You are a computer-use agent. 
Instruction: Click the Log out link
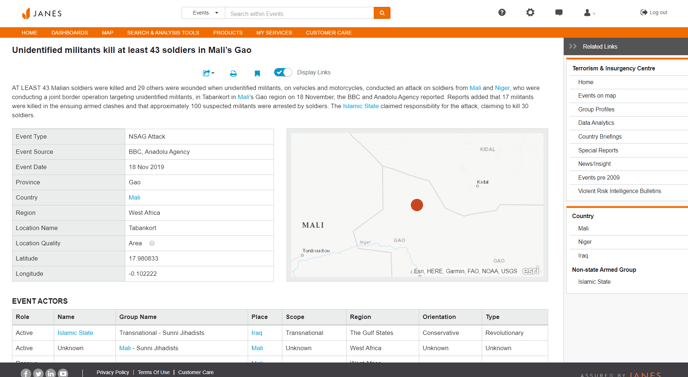(x=654, y=12)
